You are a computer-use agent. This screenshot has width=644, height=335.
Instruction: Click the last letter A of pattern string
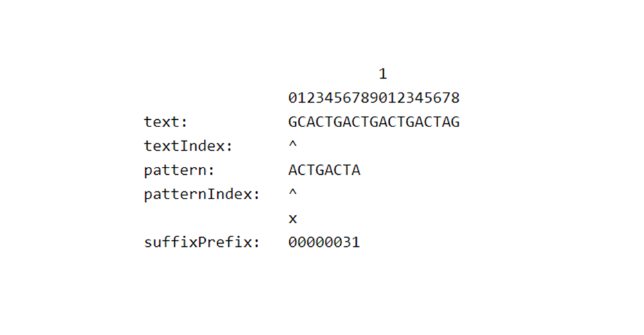click(356, 170)
